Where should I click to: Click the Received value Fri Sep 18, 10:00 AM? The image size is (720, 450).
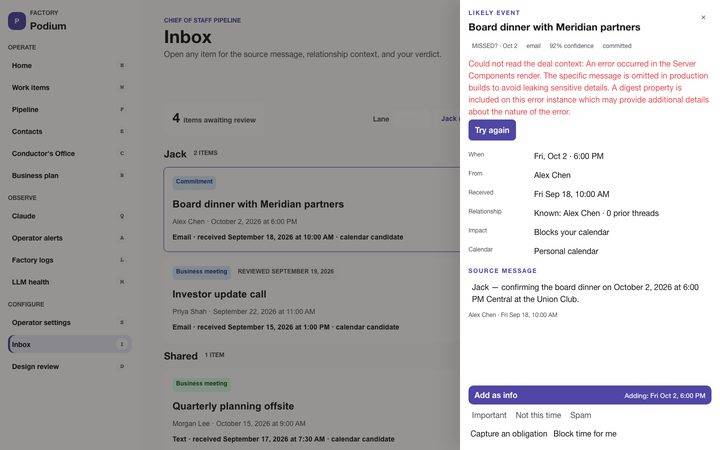click(x=571, y=194)
